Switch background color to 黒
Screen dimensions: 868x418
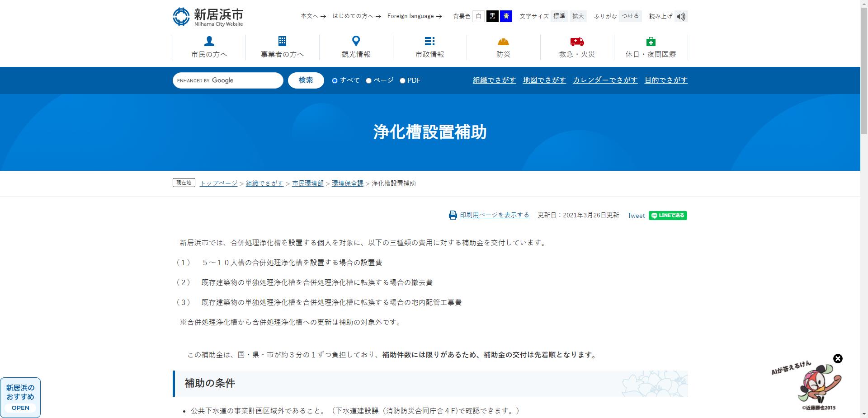[492, 16]
